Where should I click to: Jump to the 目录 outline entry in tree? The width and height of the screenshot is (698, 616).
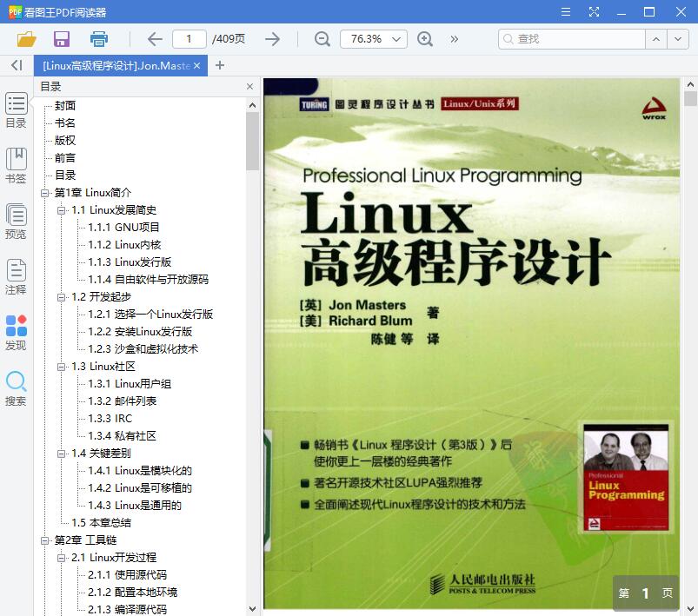click(65, 175)
